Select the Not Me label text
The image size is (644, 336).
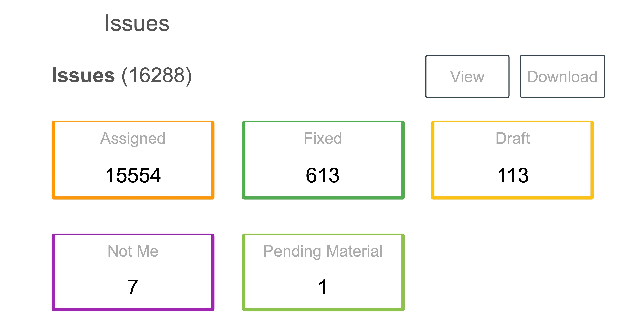point(133,251)
